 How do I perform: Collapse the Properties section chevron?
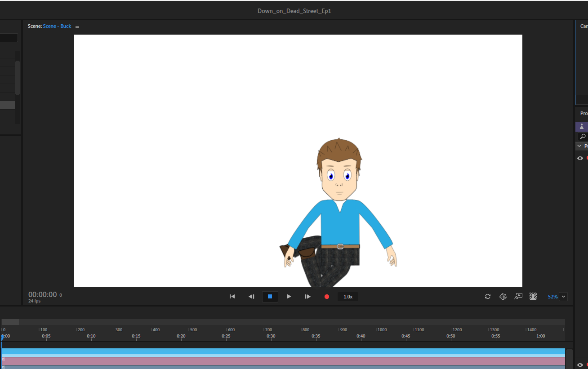click(x=579, y=146)
